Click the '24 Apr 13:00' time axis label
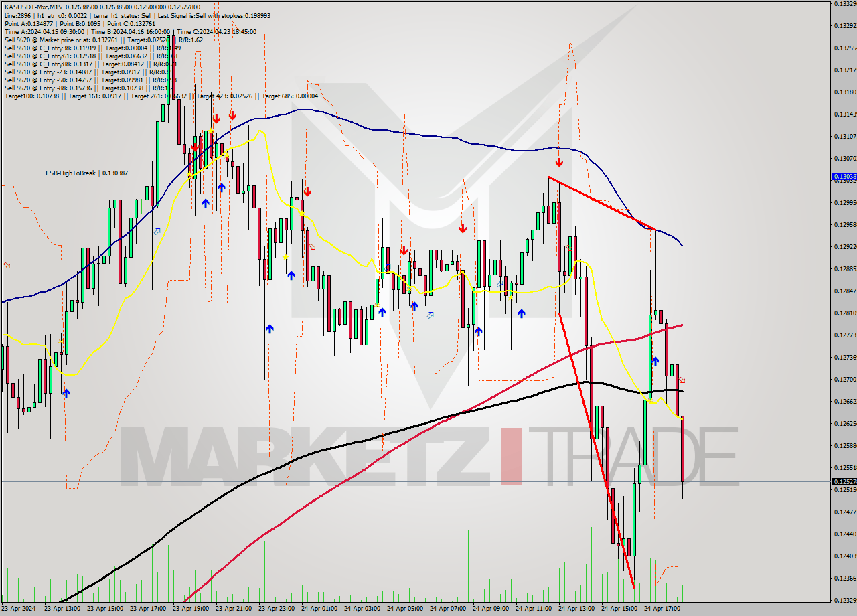The height and width of the screenshot is (616, 857). pyautogui.click(x=576, y=609)
